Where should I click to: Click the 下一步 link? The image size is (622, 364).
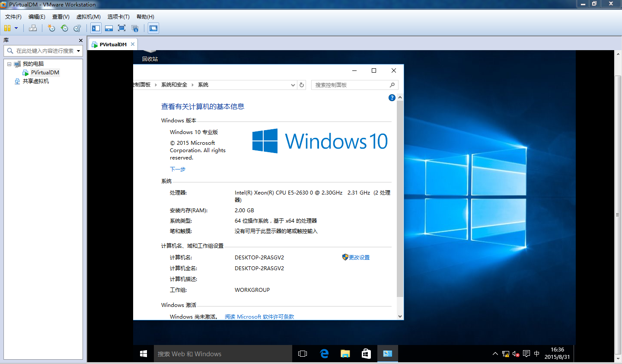point(178,169)
